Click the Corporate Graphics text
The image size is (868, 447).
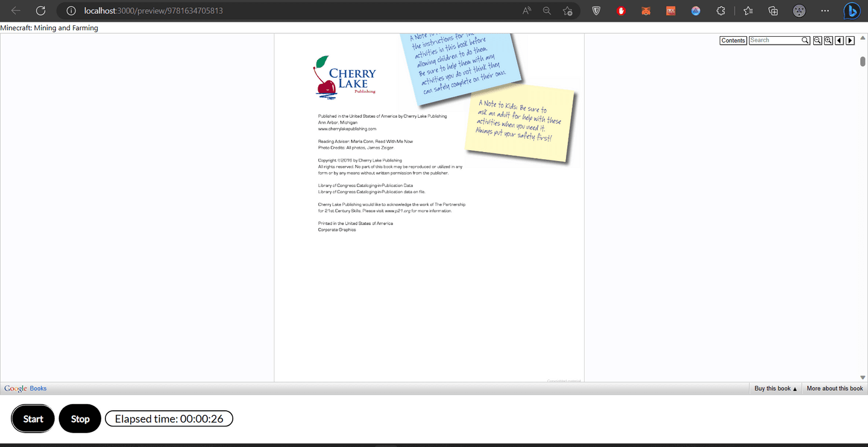pyautogui.click(x=337, y=230)
